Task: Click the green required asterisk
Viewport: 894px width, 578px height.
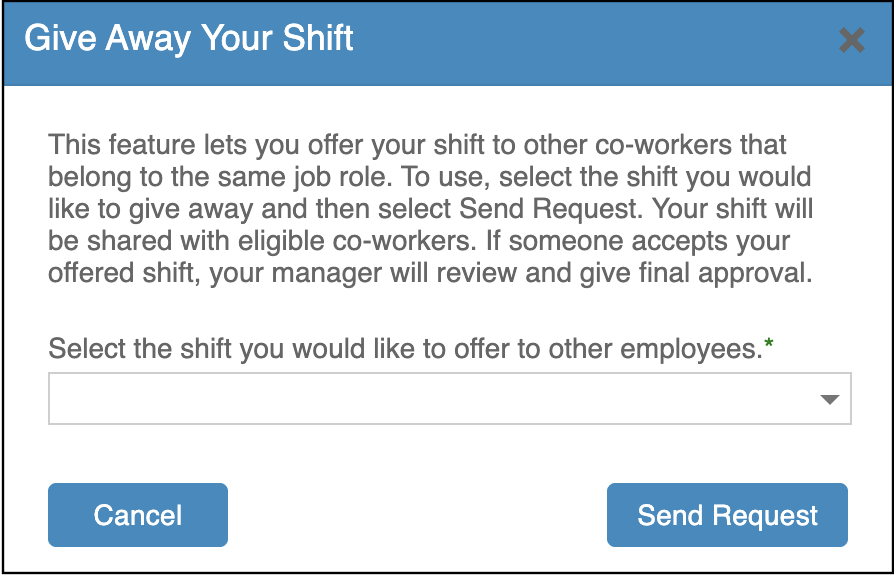Action: [769, 346]
